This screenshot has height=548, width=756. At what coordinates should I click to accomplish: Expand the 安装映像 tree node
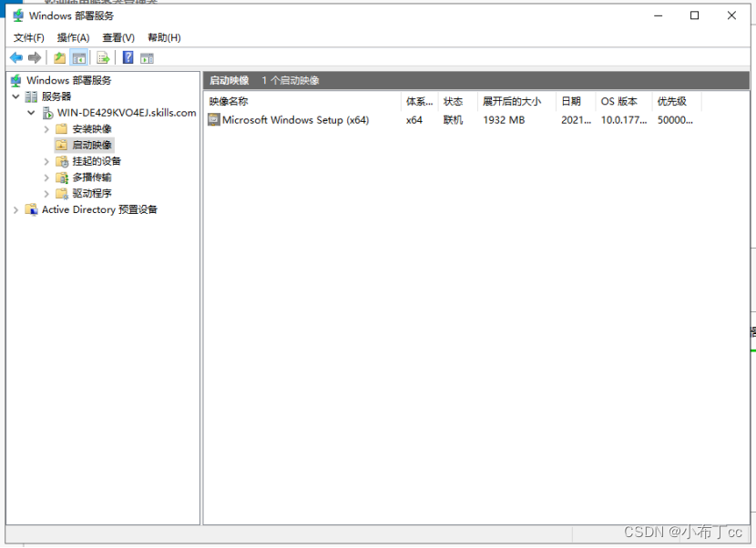[x=46, y=129]
